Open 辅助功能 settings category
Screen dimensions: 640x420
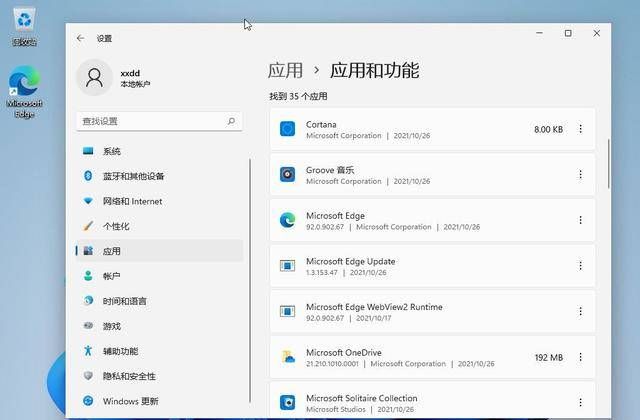(x=159, y=351)
